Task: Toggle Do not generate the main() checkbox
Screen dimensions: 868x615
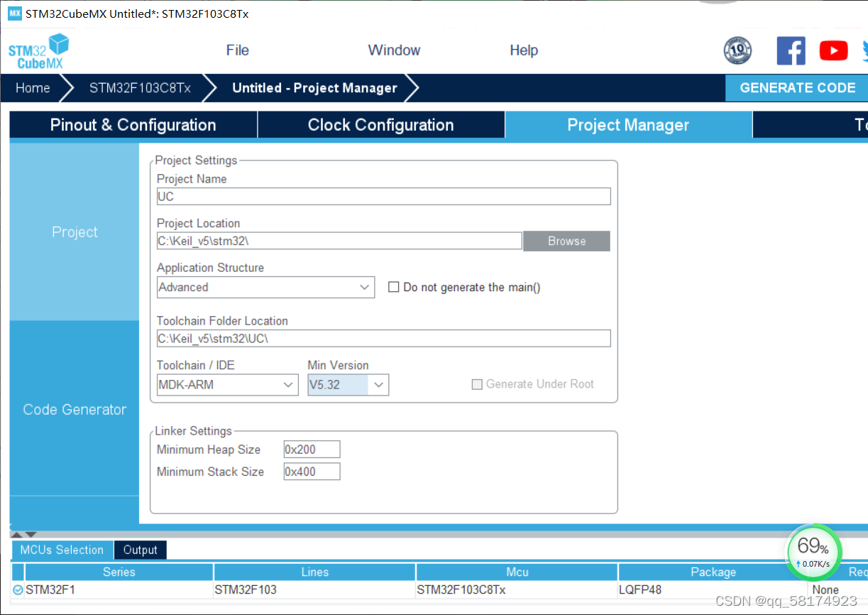Action: click(393, 287)
